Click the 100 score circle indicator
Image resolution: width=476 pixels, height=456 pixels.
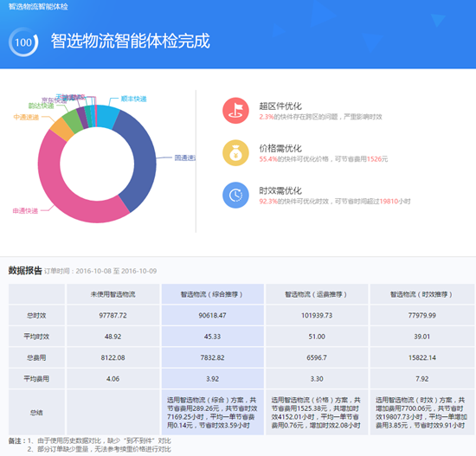pyautogui.click(x=23, y=42)
